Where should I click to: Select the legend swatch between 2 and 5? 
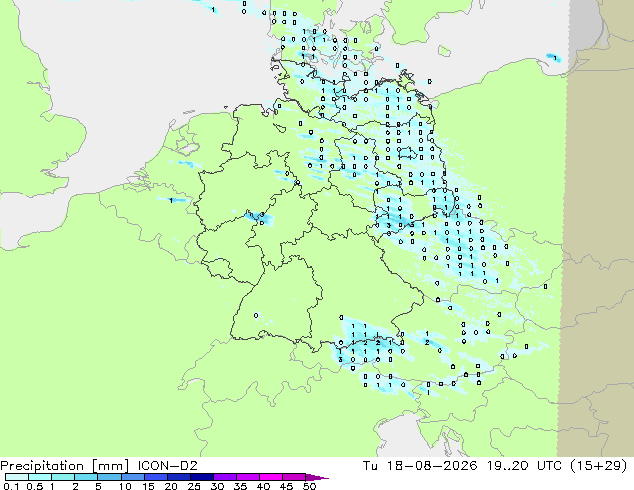coord(86,477)
